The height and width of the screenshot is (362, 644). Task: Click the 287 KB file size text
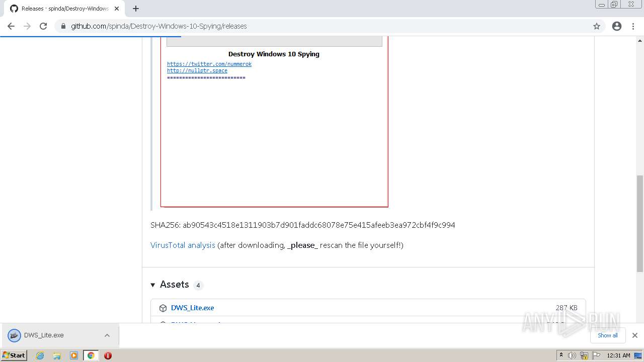tap(567, 308)
